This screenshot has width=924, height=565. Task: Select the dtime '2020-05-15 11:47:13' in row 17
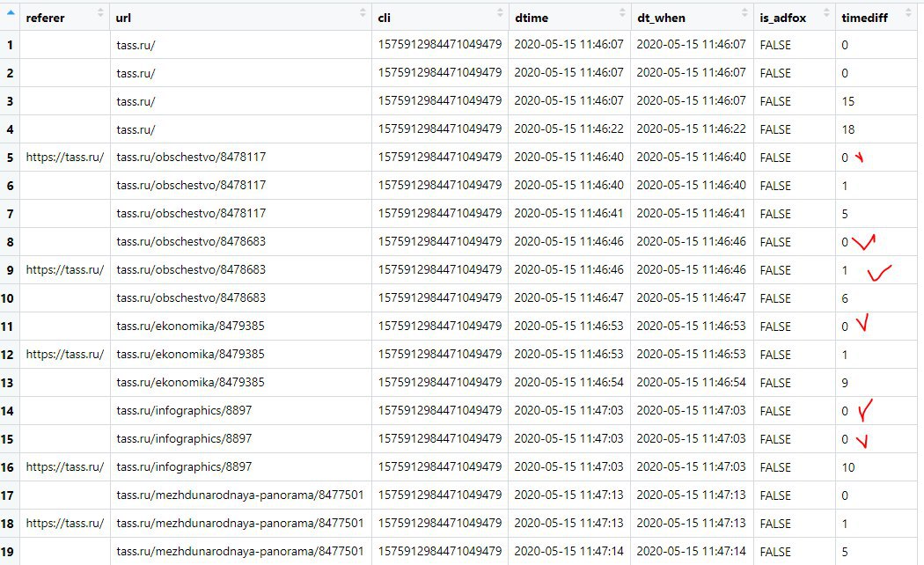tap(568, 495)
